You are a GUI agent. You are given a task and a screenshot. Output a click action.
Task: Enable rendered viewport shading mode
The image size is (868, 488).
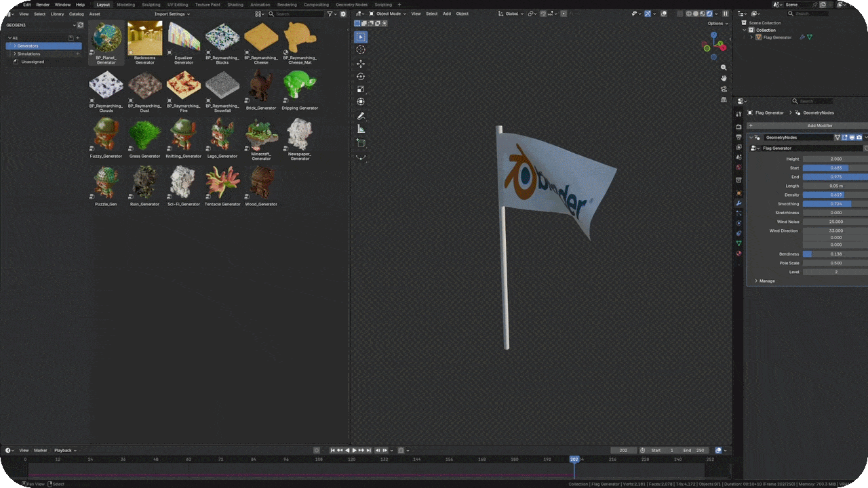point(709,14)
